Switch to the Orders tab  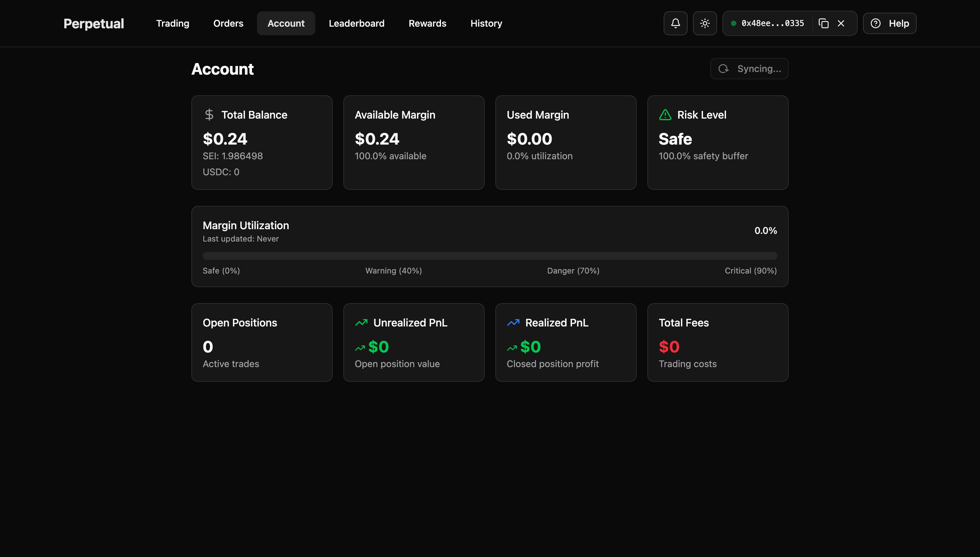[x=228, y=23]
